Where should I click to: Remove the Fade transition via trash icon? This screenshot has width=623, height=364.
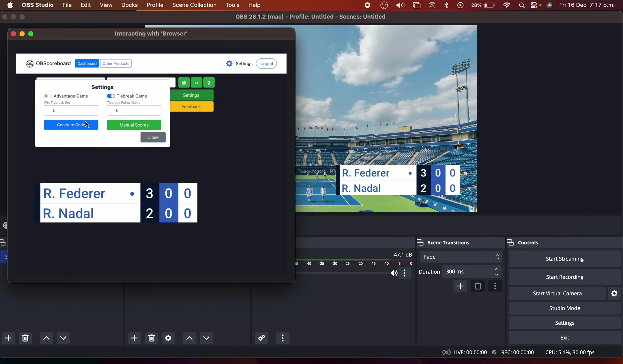477,286
